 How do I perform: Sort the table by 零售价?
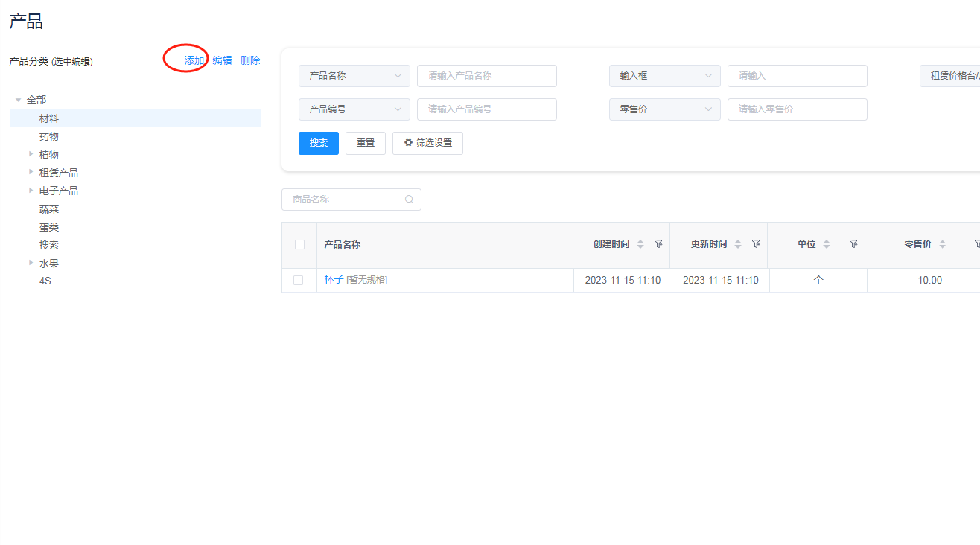tap(943, 244)
